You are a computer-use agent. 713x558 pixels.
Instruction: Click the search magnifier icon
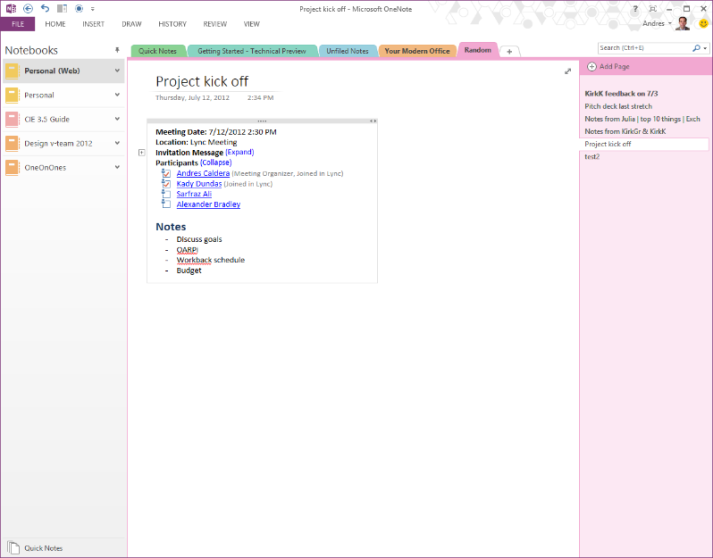(x=696, y=48)
